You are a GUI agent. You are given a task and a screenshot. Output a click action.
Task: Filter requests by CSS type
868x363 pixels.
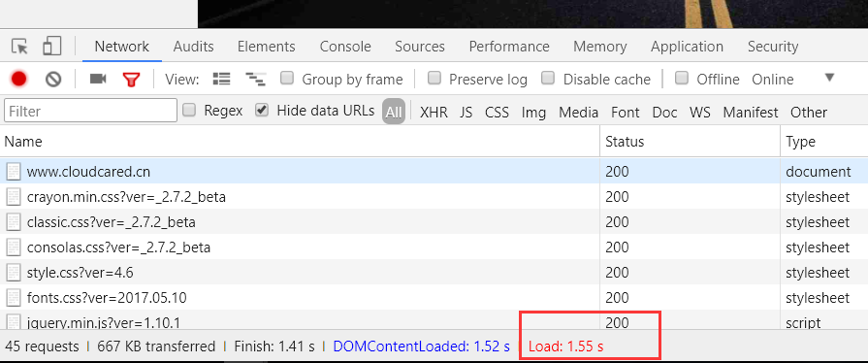point(497,113)
